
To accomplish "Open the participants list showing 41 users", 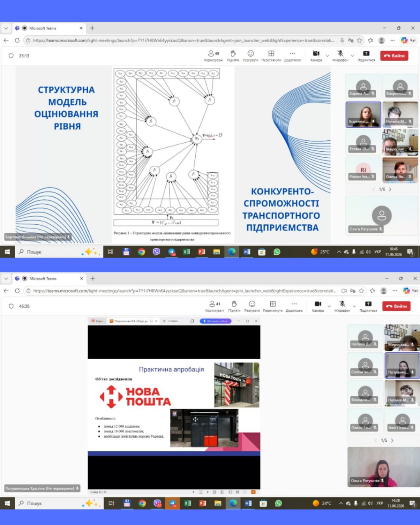I will pos(214,306).
